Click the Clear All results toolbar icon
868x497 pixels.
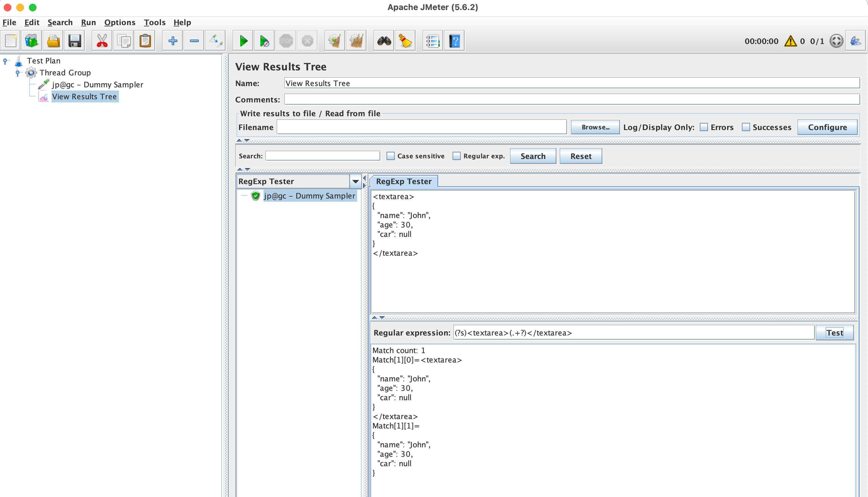356,40
